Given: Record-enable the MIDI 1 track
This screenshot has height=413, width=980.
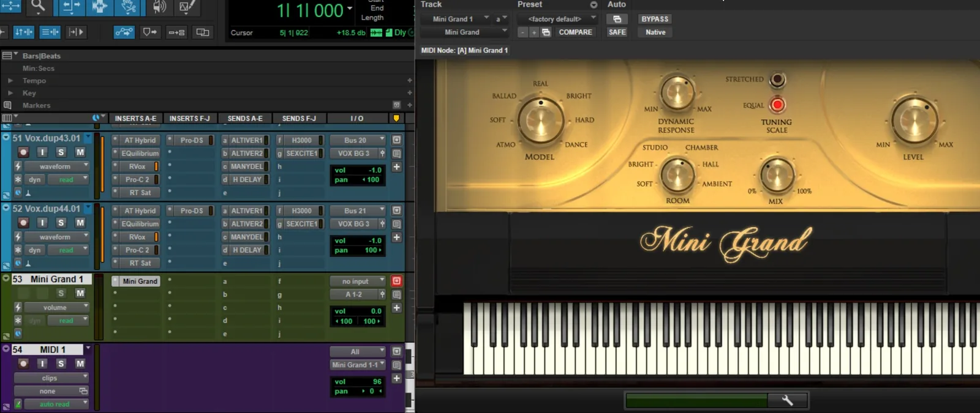Looking at the screenshot, I should (x=23, y=363).
